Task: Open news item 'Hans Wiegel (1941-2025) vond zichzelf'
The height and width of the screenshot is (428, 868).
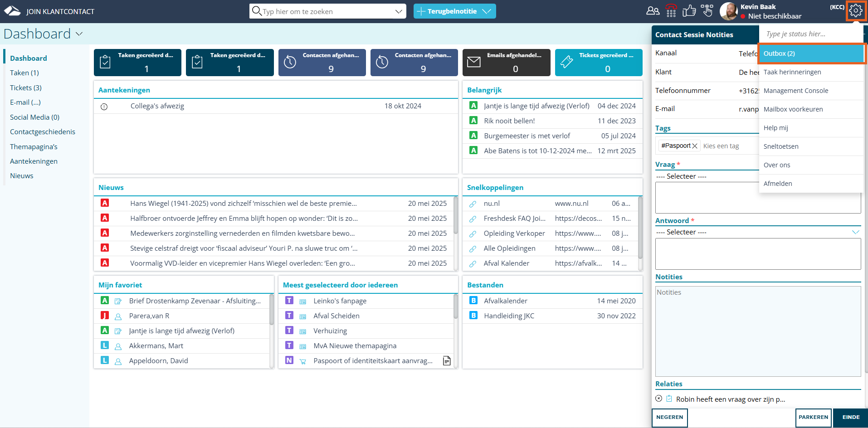Action: click(244, 204)
